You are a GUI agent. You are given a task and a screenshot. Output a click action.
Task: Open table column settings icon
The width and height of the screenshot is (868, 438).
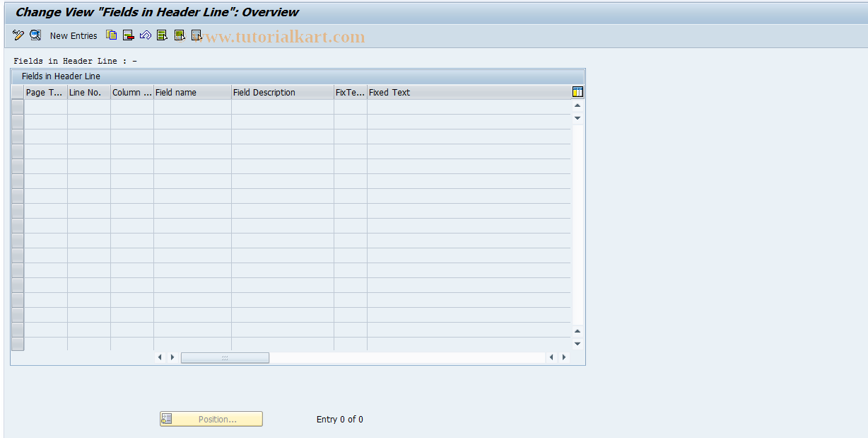click(577, 92)
